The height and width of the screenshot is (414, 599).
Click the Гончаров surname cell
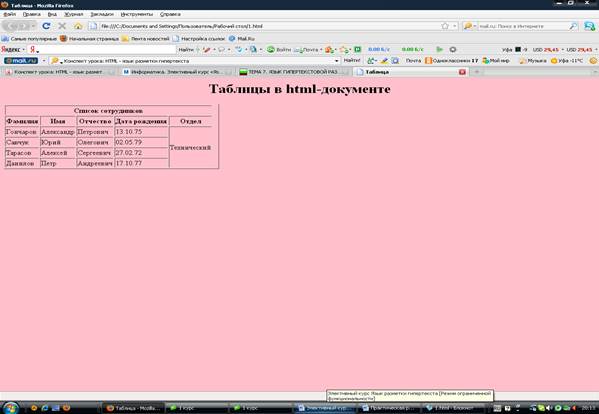tap(22, 132)
